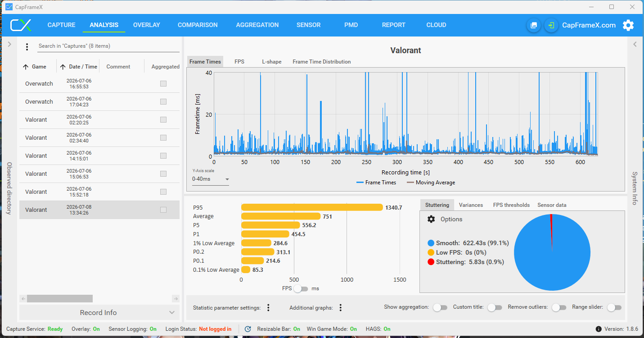Screen dimensions: 644x338
Task: Click the Options label in the Stuttering panel
Action: (451, 219)
